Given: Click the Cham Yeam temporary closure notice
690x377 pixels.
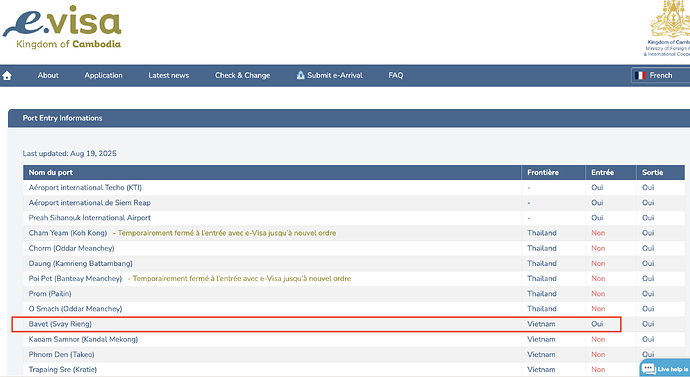Looking at the screenshot, I should click(x=224, y=233).
